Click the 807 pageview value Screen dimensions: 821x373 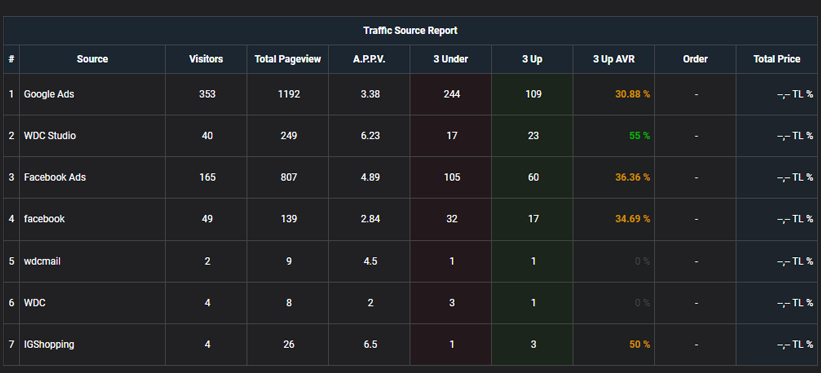click(x=289, y=178)
